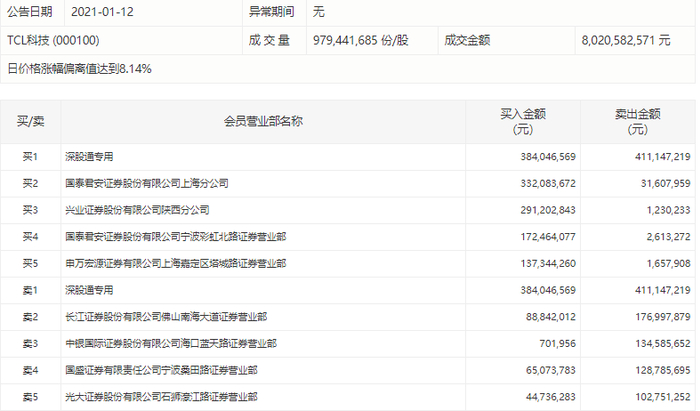Viewport: 700px width, 411px height.
Task: Select sell amount 102,751,252
Action: 662,397
